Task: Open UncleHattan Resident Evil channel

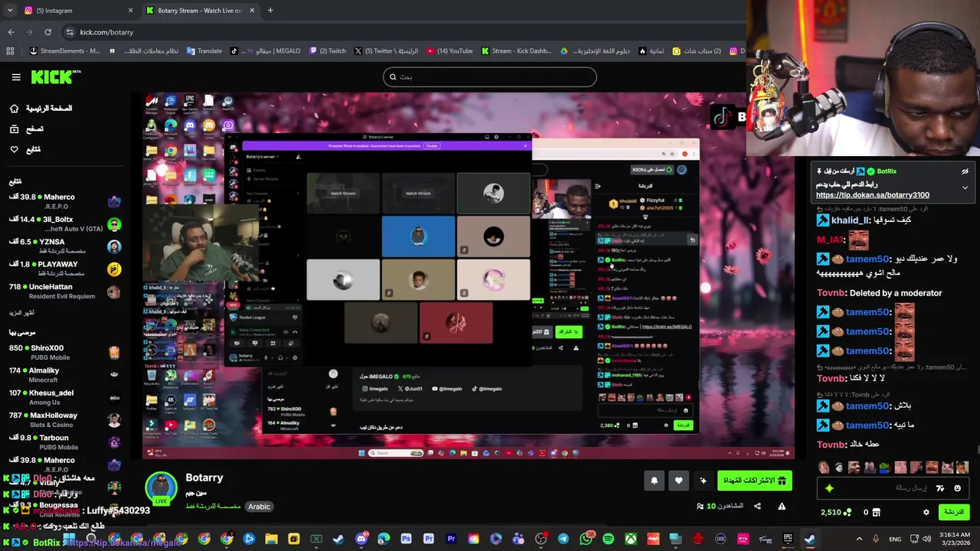Action: pos(65,292)
